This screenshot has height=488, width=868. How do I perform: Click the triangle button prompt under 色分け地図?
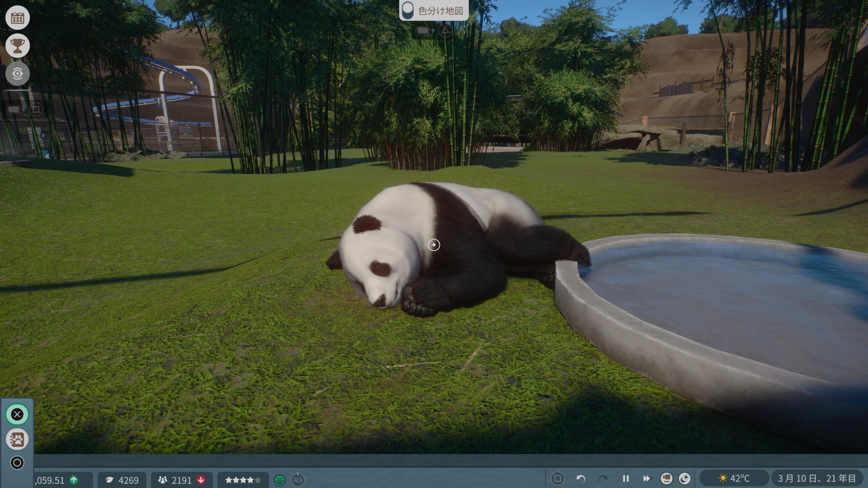[445, 31]
